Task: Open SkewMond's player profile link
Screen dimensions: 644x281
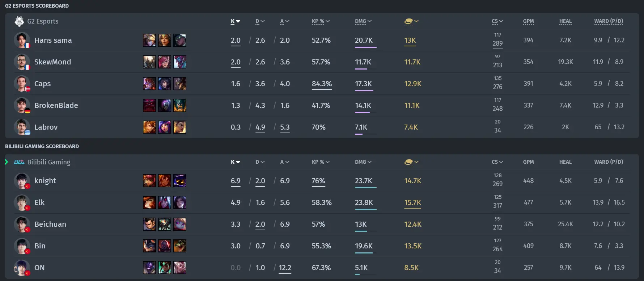Action: pos(52,62)
